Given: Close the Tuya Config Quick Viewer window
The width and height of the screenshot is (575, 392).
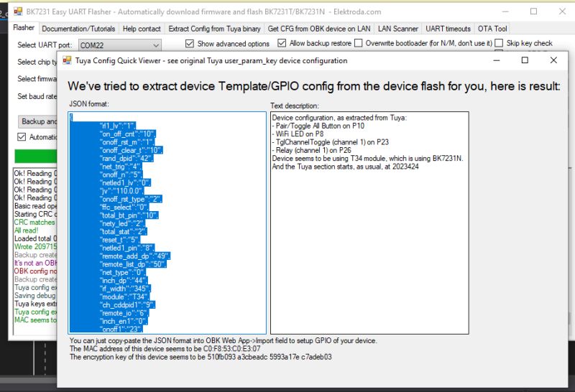Looking at the screenshot, I should (x=553, y=60).
